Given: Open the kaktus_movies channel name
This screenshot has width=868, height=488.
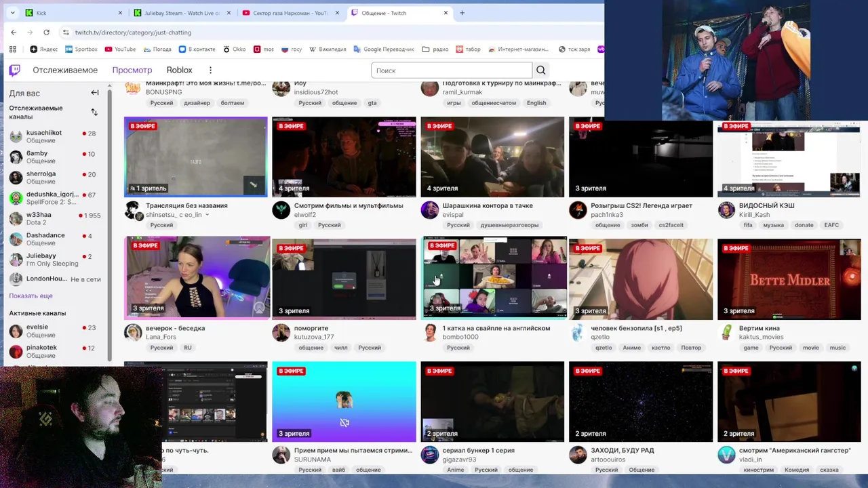Looking at the screenshot, I should click(762, 337).
